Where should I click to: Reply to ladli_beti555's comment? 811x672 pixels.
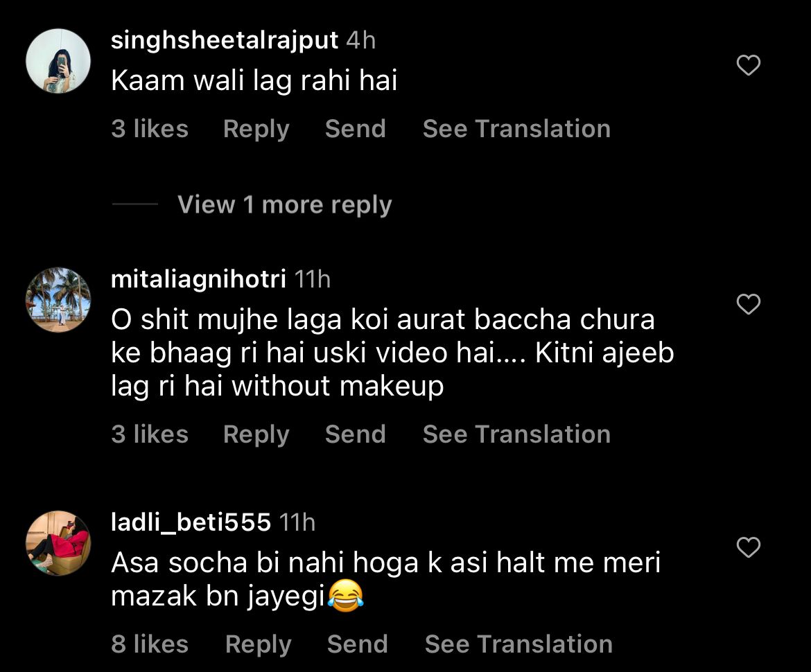[x=258, y=644]
